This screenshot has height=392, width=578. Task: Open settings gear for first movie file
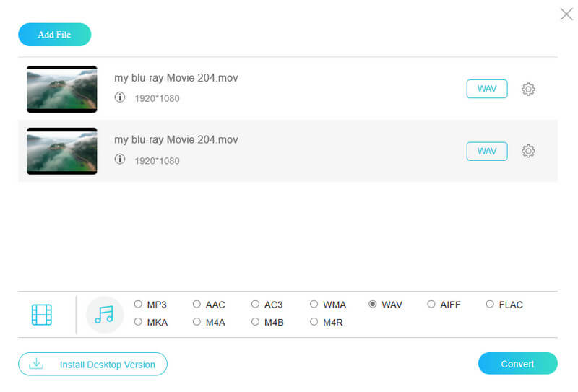(528, 89)
